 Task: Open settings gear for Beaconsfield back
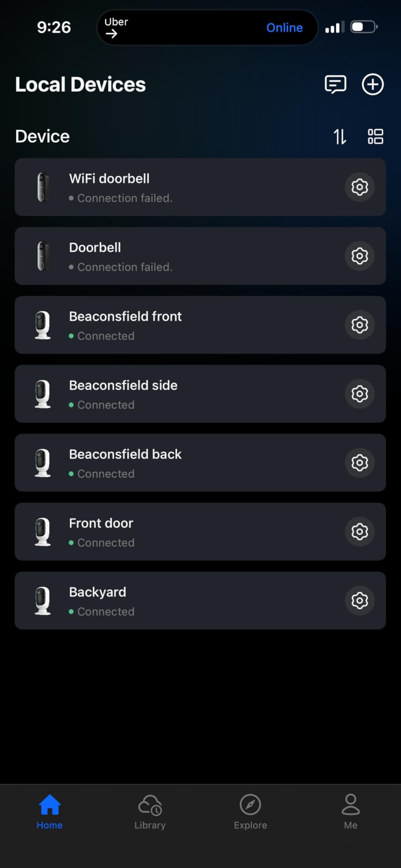(x=360, y=462)
